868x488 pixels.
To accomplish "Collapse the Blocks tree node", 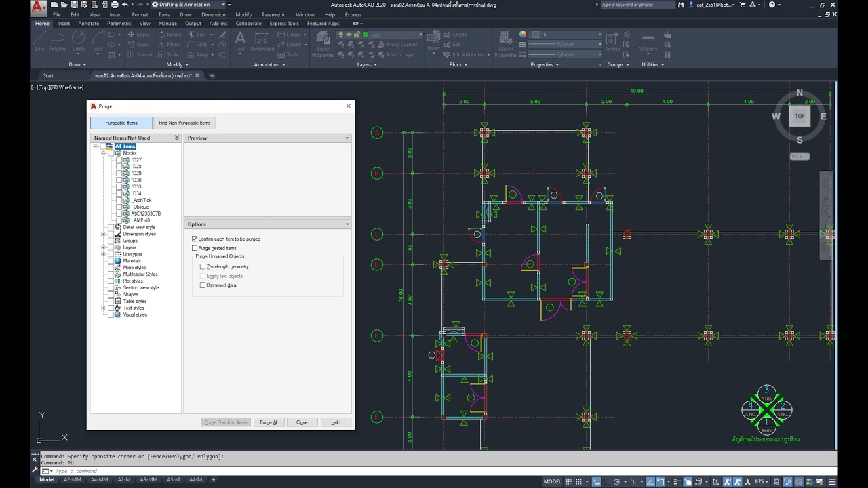I will click(104, 153).
